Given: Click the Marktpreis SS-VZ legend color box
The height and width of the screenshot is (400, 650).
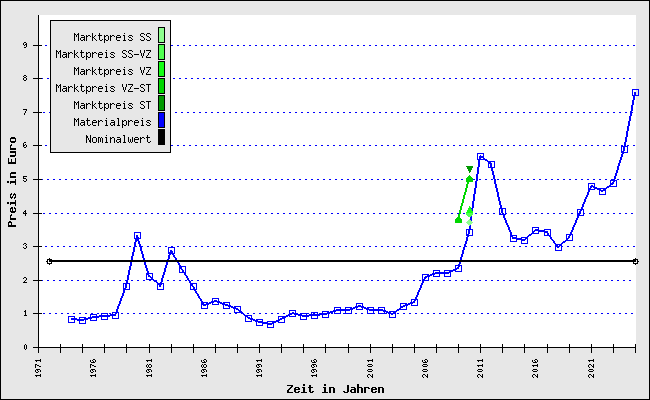Looking at the screenshot, I should coord(162,53).
